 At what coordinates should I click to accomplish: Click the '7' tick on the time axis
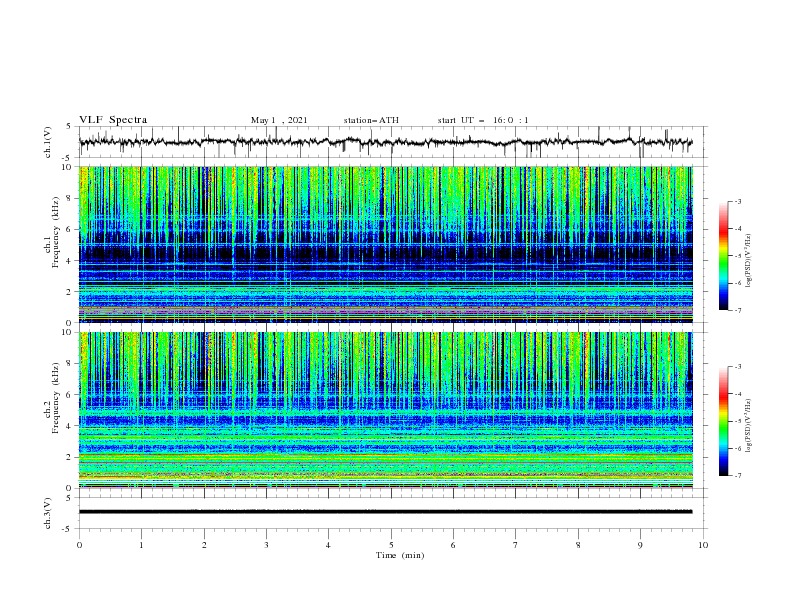(x=516, y=545)
